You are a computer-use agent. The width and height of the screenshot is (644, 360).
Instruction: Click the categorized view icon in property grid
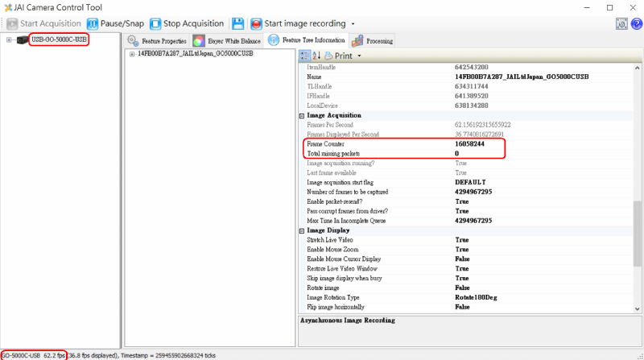305,56
